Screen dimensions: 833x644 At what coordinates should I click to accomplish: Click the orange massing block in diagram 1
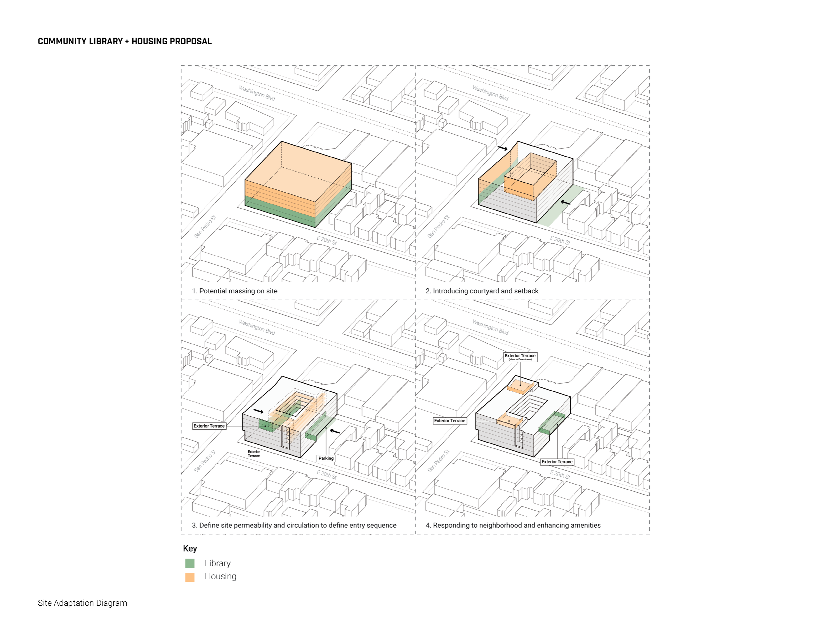[298, 172]
